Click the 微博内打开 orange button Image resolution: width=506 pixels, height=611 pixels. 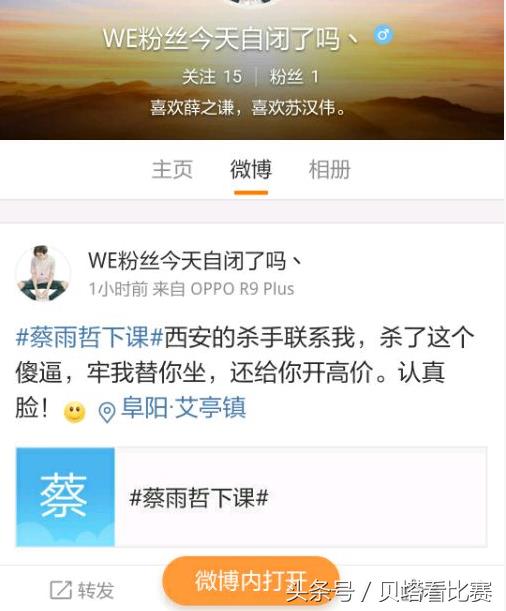251,581
